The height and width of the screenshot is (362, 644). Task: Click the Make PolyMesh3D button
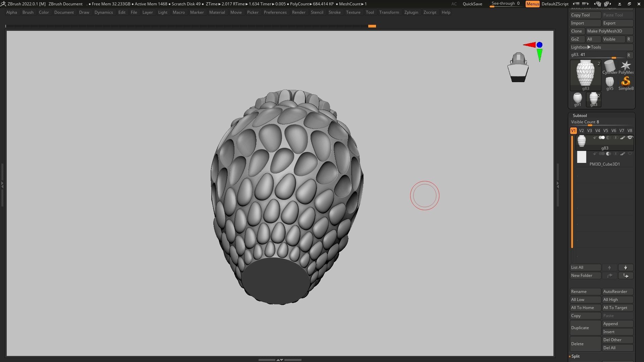pos(609,31)
